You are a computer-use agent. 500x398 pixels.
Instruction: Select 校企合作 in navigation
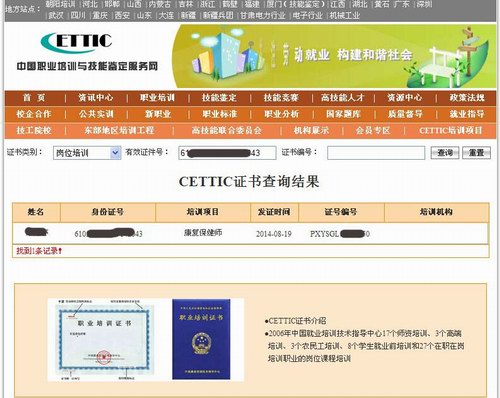[x=34, y=114]
